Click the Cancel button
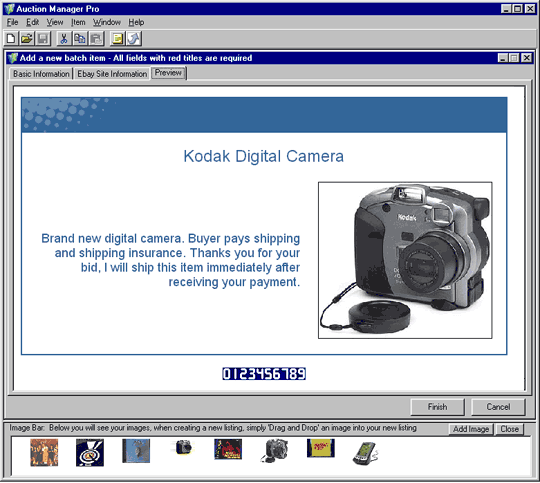Viewport: 540px width, 483px height. point(498,407)
